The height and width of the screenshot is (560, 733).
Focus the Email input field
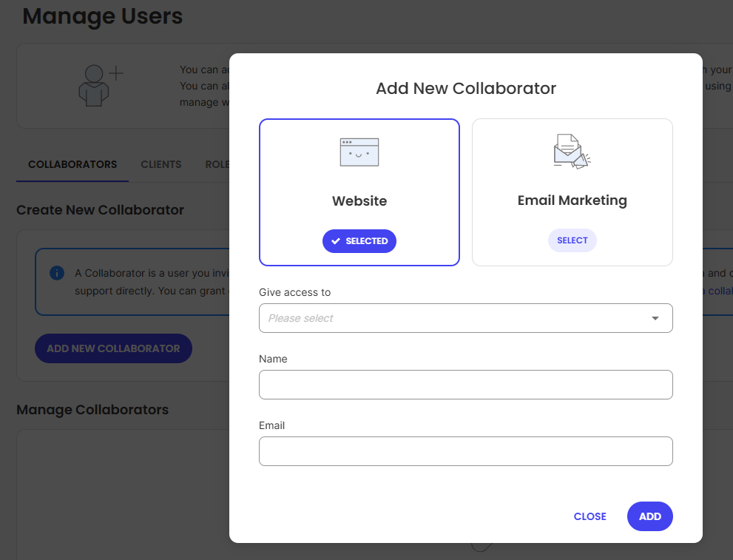[465, 451]
